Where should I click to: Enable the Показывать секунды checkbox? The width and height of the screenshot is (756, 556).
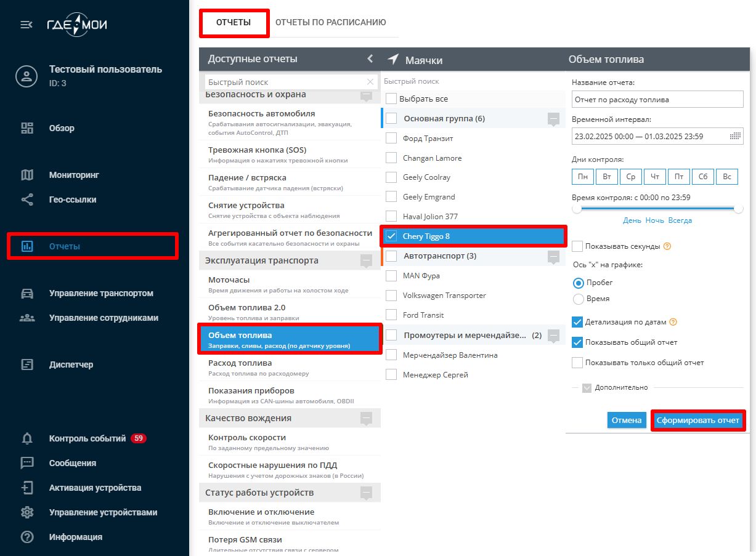tap(577, 246)
